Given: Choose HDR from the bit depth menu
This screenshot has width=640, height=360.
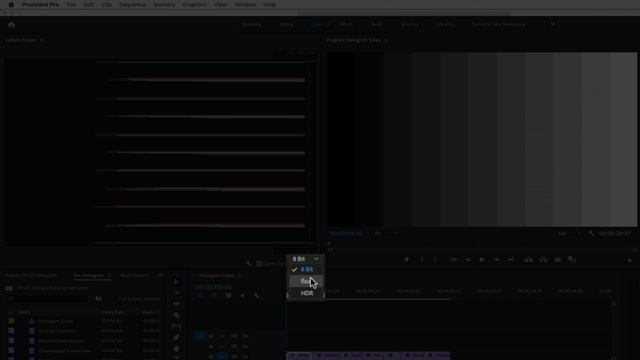Looking at the screenshot, I should [x=307, y=293].
